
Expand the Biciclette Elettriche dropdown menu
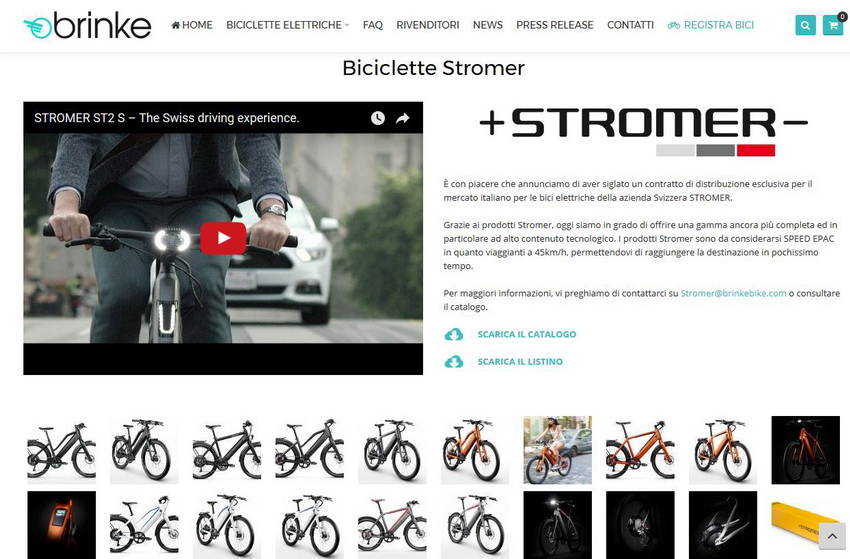(x=288, y=25)
